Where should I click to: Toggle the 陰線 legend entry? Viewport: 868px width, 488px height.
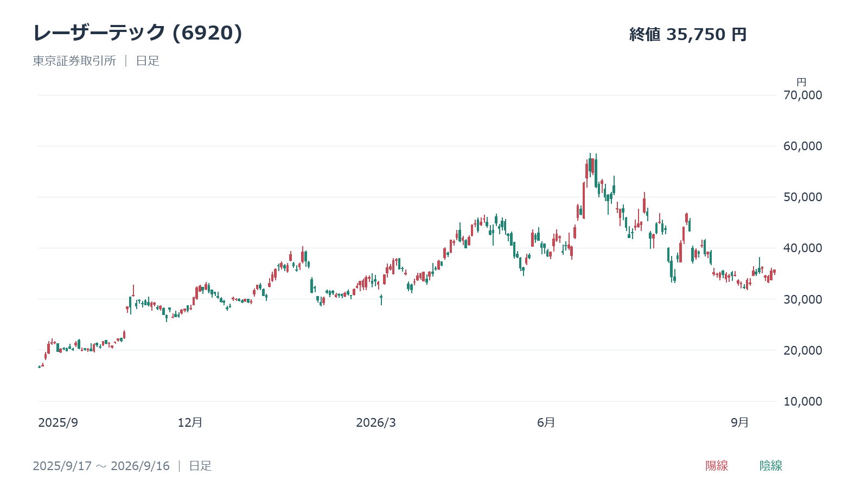click(771, 466)
